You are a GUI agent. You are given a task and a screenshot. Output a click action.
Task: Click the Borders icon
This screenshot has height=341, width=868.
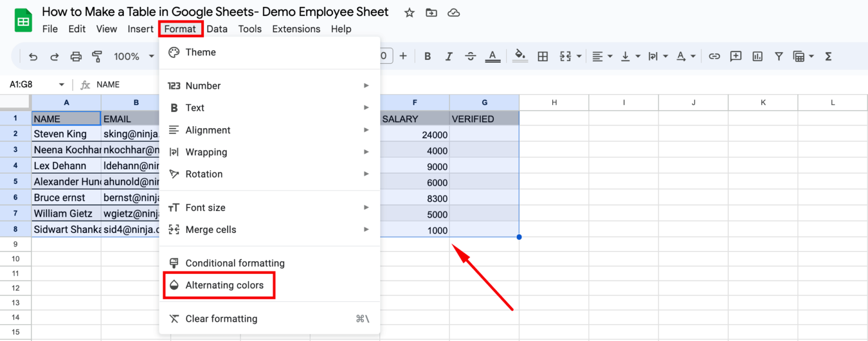[542, 56]
